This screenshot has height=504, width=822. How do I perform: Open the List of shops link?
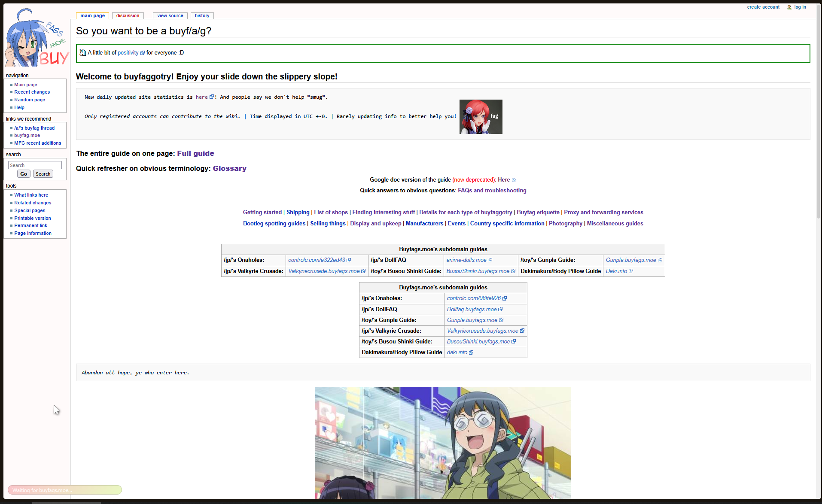tap(331, 213)
